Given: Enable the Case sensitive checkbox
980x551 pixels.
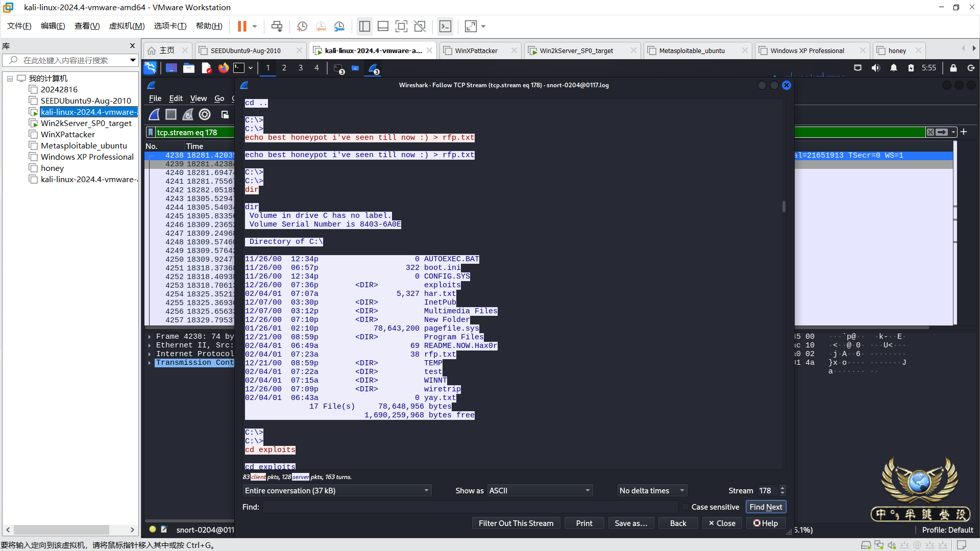Looking at the screenshot, I should tap(685, 507).
